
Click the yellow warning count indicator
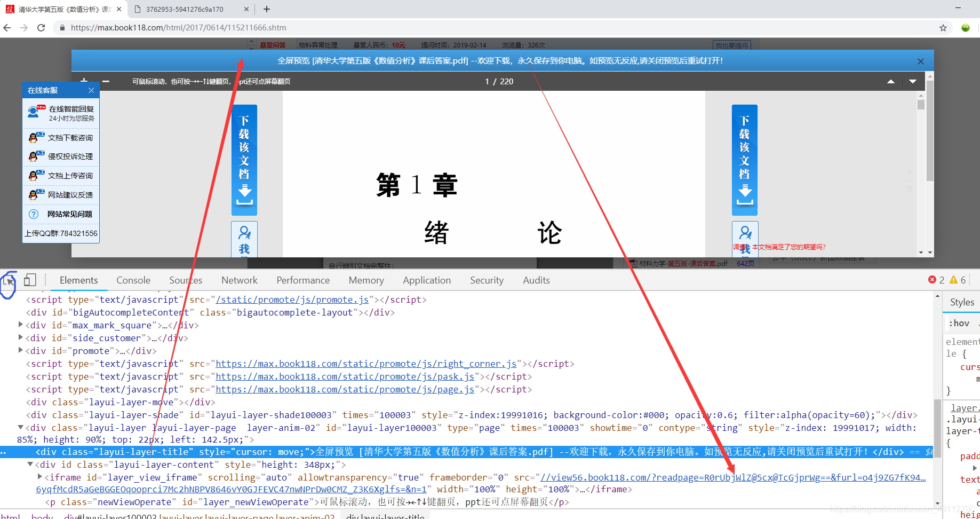coord(958,280)
